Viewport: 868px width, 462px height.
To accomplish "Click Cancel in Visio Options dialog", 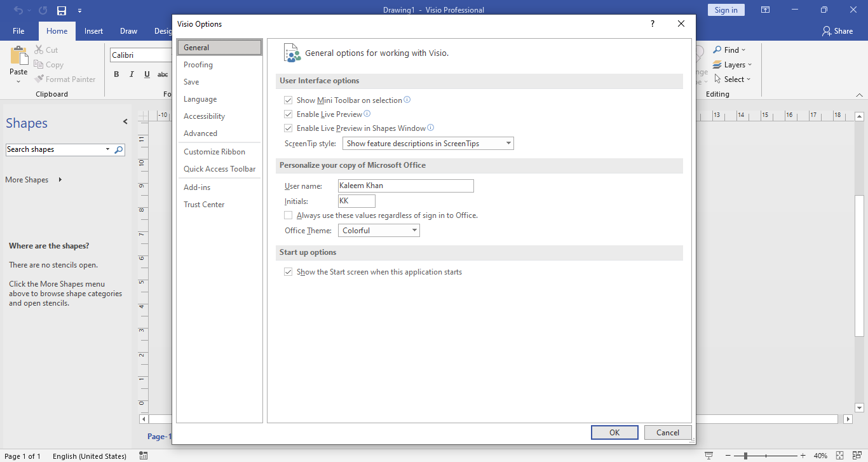I will pos(668,433).
